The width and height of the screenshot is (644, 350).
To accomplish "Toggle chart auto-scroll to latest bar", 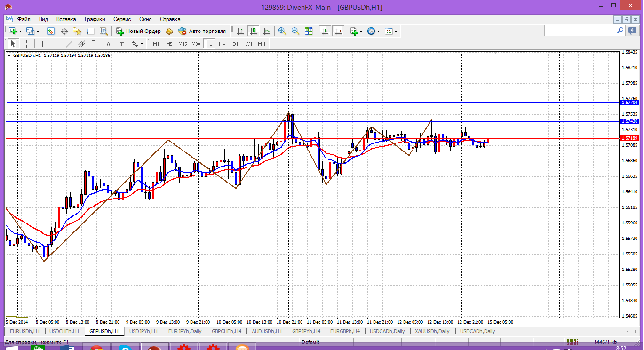I will [x=325, y=31].
